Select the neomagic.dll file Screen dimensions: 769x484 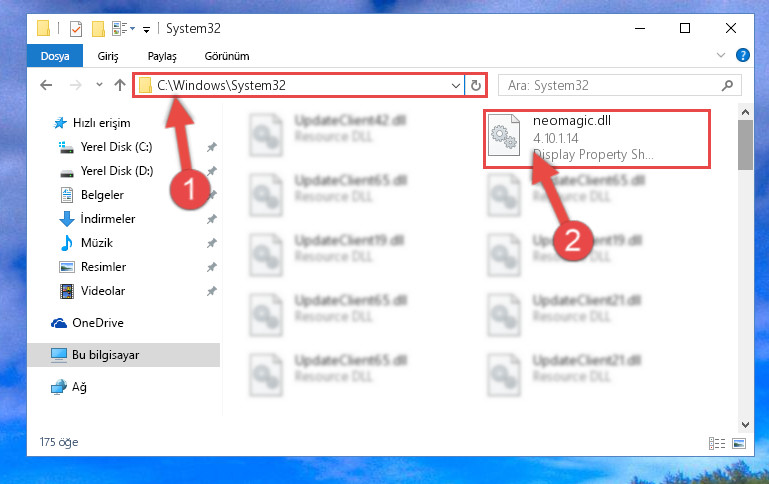pos(596,138)
